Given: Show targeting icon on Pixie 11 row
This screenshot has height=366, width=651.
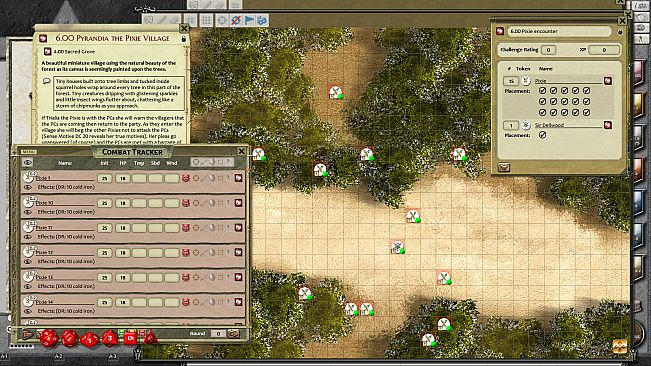Looking at the screenshot, I should (196, 227).
